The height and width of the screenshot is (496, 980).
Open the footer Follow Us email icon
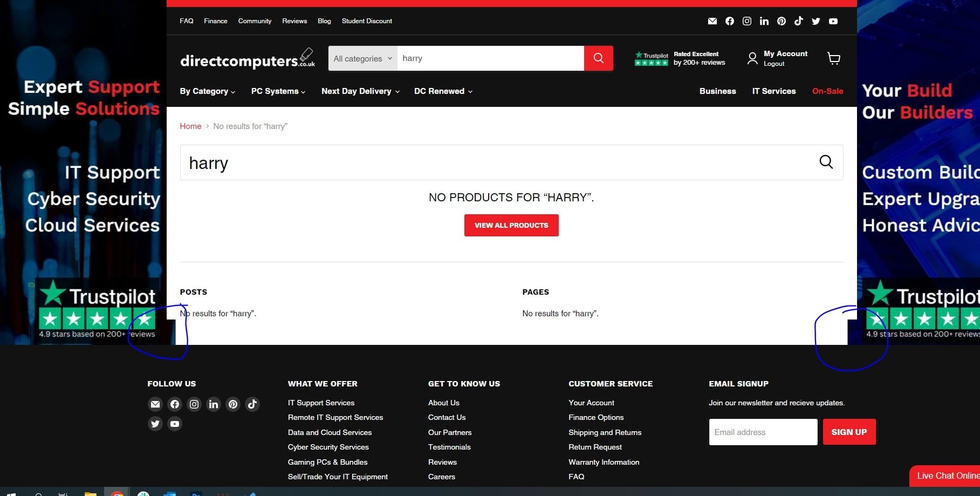pyautogui.click(x=155, y=404)
